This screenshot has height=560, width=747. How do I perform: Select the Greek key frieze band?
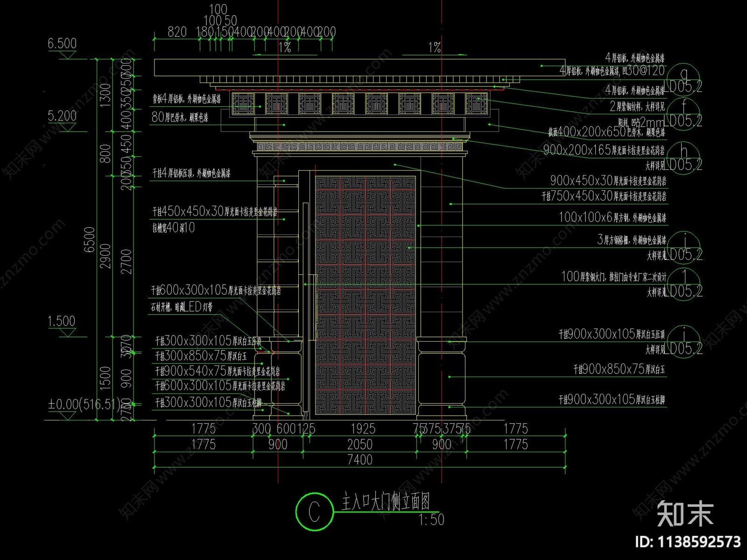point(360,147)
